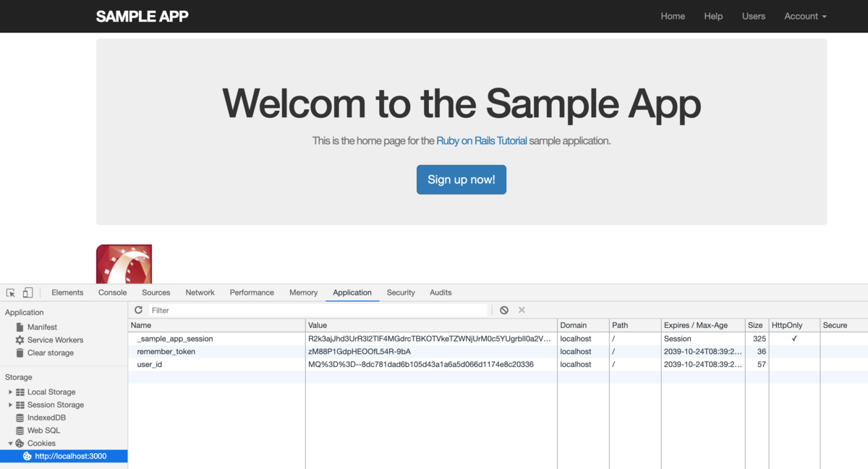The image size is (868, 469).
Task: Open the Account dropdown menu
Action: pyautogui.click(x=805, y=16)
